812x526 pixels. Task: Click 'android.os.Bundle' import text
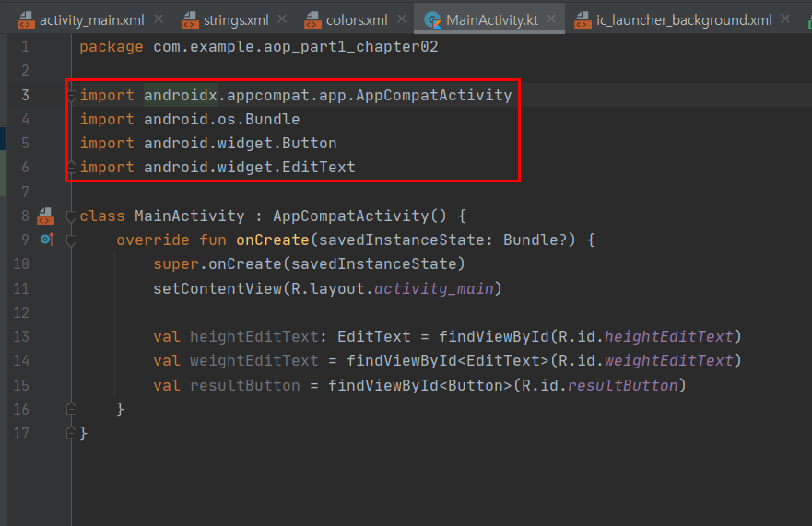[221, 120]
